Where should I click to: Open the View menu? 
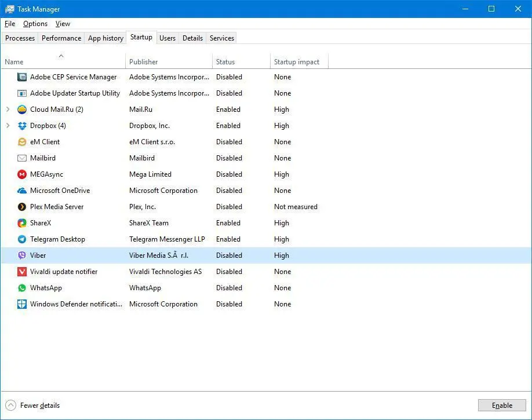point(63,24)
